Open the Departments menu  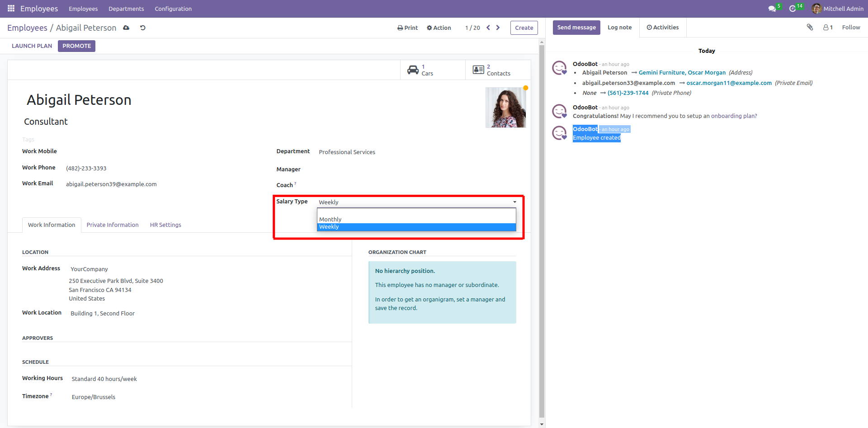point(126,9)
